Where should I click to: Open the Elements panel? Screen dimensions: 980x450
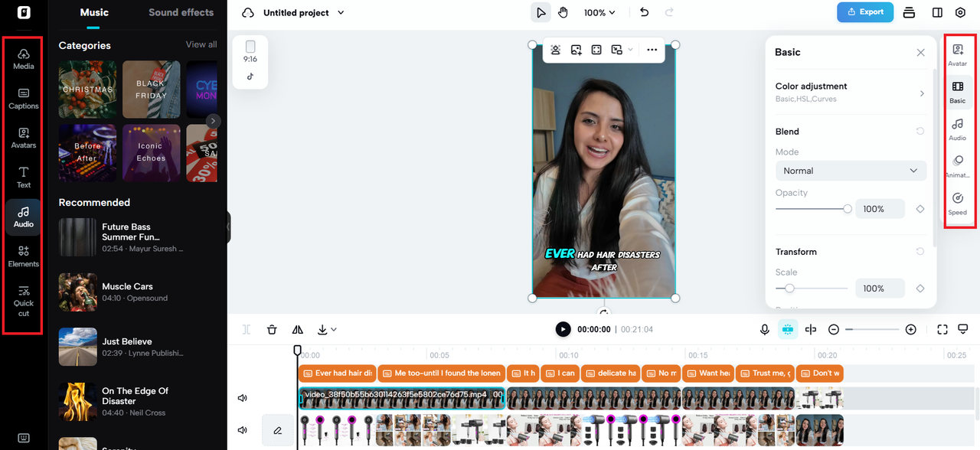tap(24, 256)
